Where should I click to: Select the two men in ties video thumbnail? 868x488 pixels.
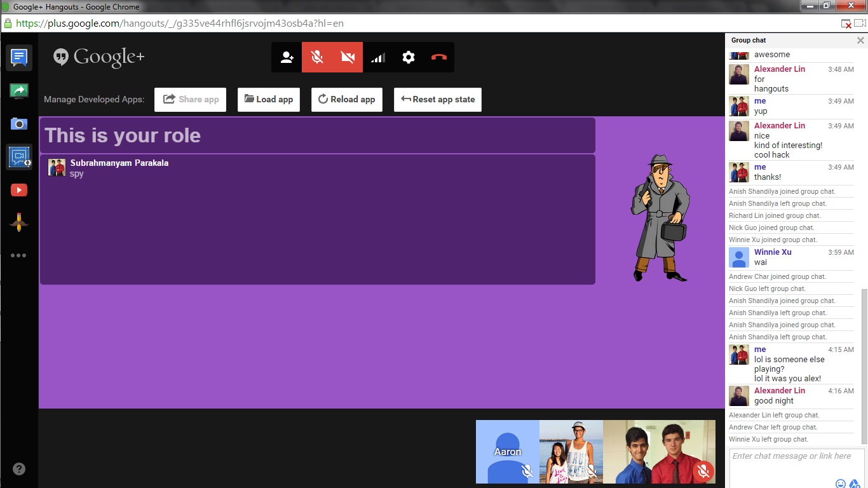click(x=659, y=452)
